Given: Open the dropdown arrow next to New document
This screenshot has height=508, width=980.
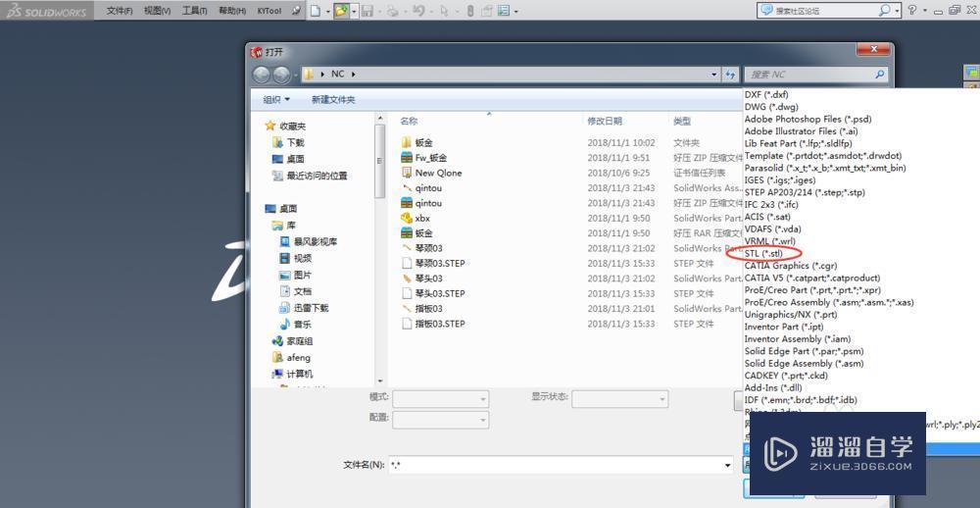Looking at the screenshot, I should click(328, 11).
